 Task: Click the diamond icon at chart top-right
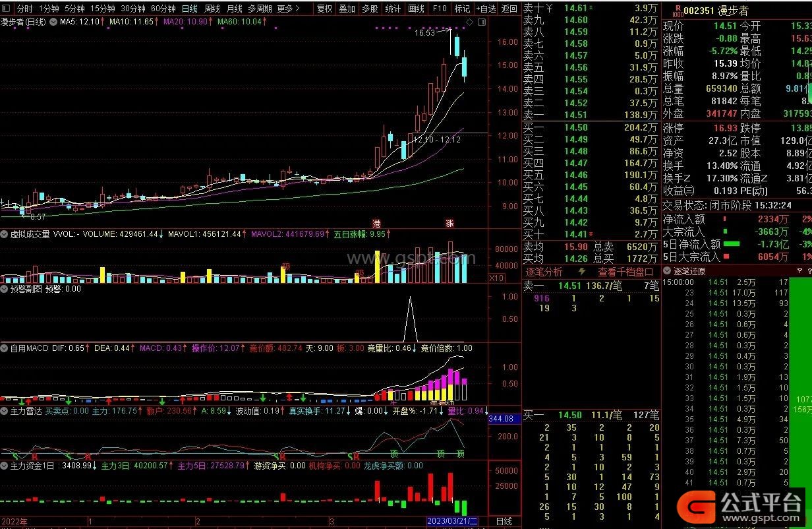(x=470, y=22)
